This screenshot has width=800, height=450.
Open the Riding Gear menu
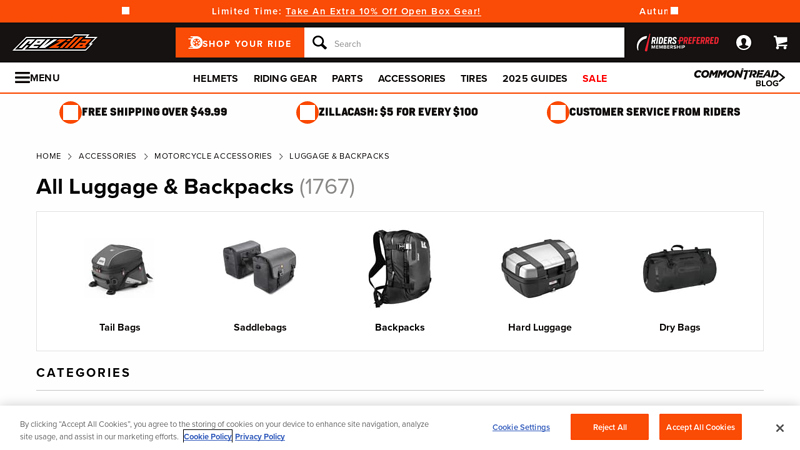285,79
